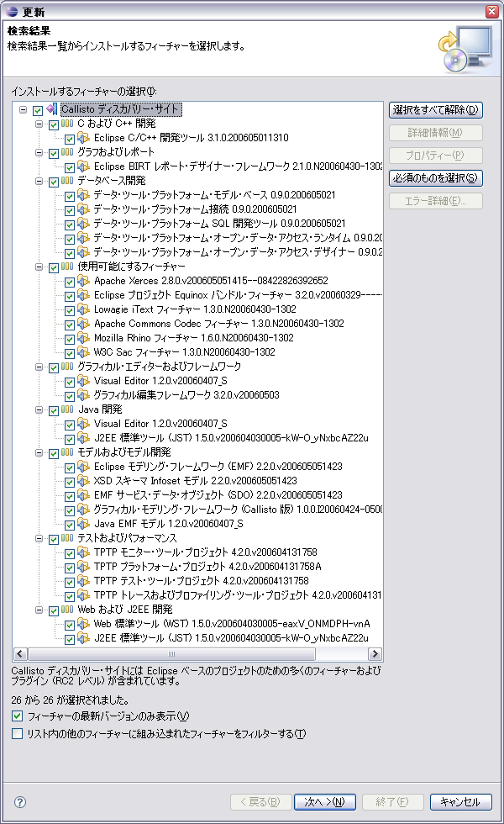The image size is (504, 824).
Task: Uncheck the Eclipse BIRT レポート・デザイナー checkbox
Action: (x=69, y=167)
